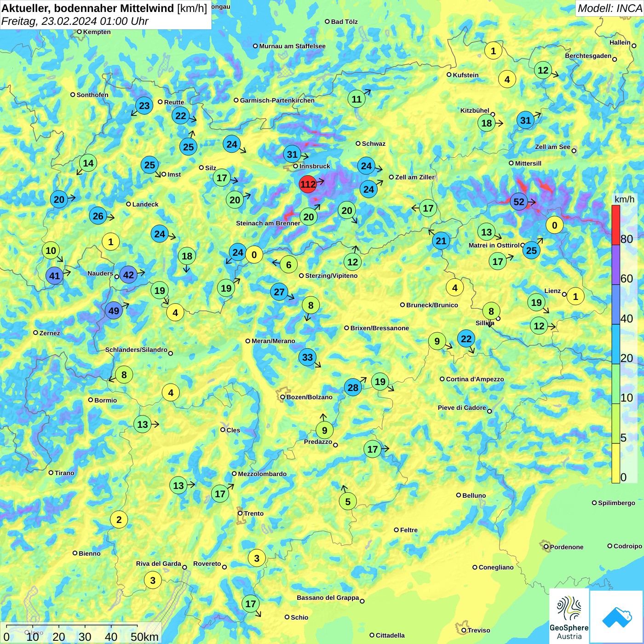
Task: Click the Modell: INCA label
Action: point(609,8)
